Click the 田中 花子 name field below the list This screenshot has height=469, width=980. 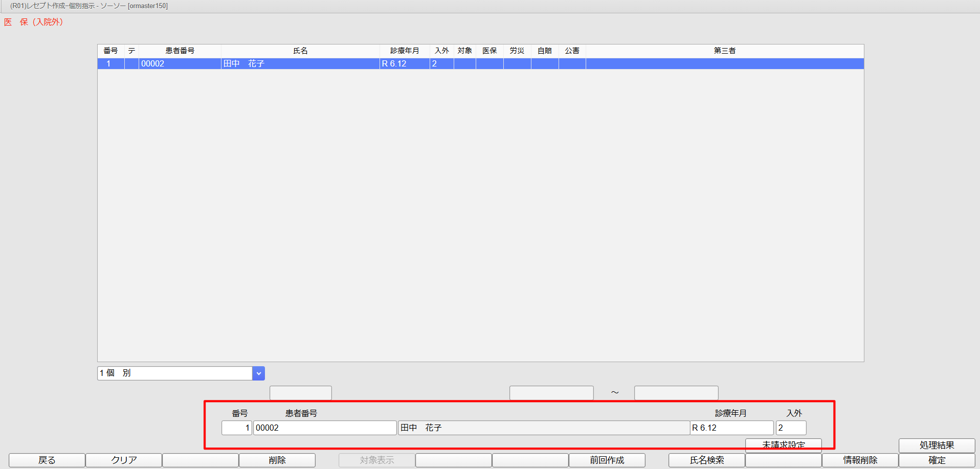pos(543,428)
